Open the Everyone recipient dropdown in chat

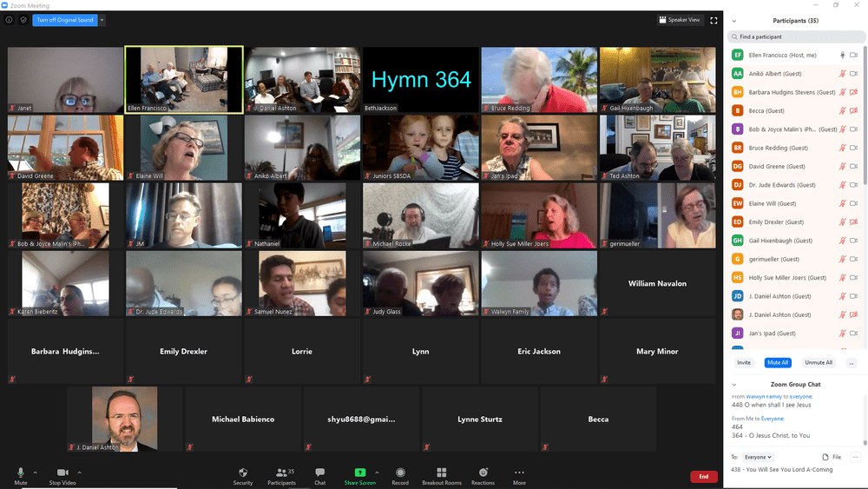pos(758,457)
